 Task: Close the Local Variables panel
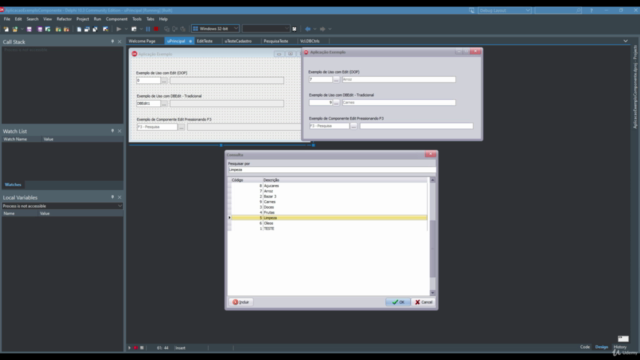[120, 197]
